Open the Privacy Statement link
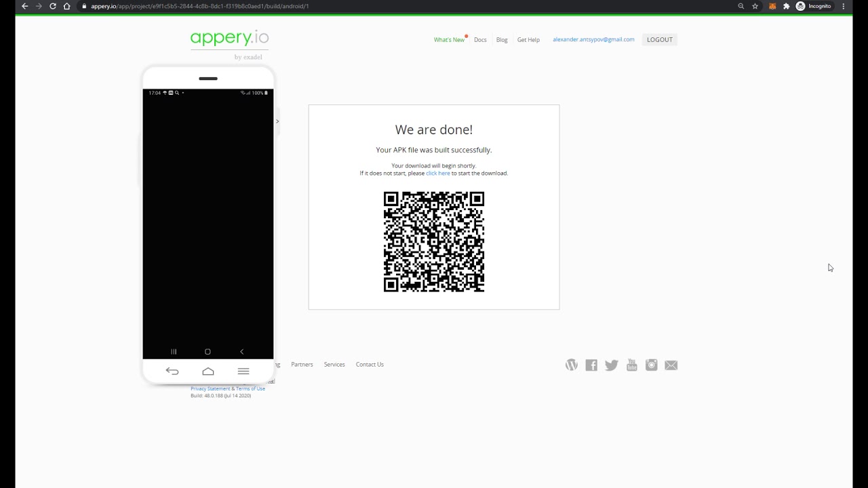868x488 pixels. (x=210, y=389)
